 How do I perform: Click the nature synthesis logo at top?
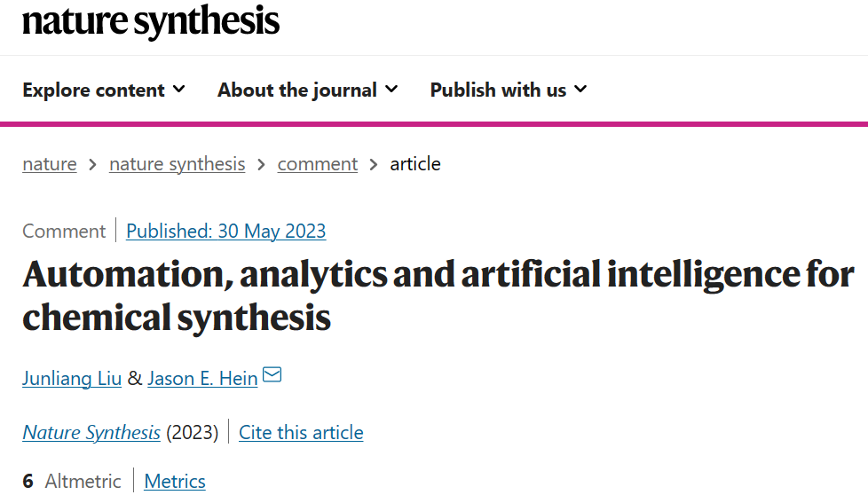[151, 22]
